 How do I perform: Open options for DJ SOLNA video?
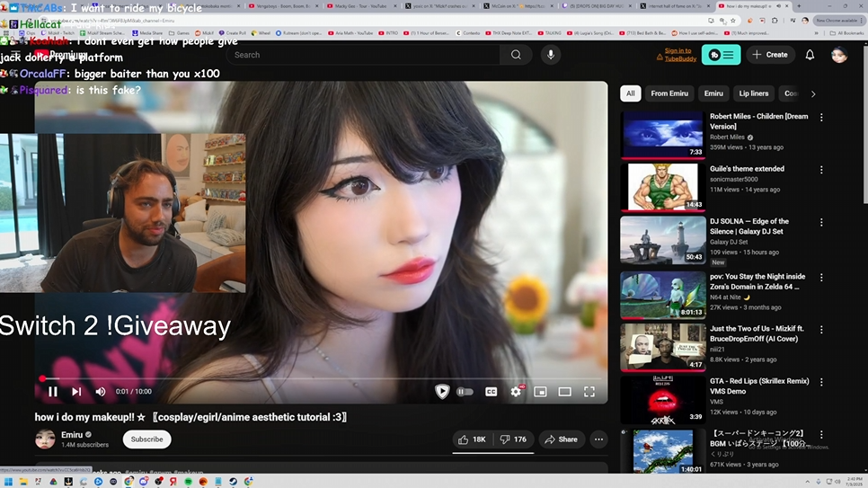821,222
